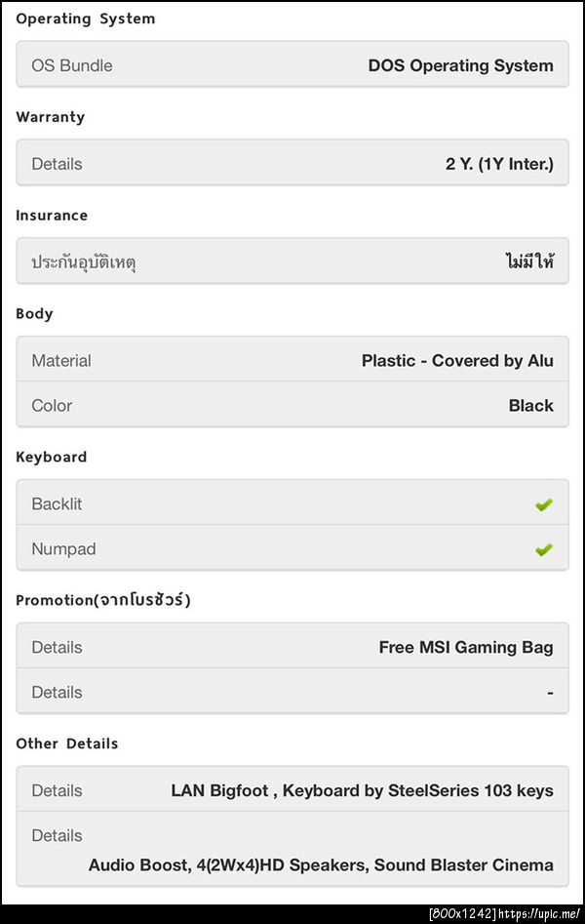Viewport: 585px width, 924px height.
Task: Select the ไม่มีให้ insurance value
Action: pos(529,262)
